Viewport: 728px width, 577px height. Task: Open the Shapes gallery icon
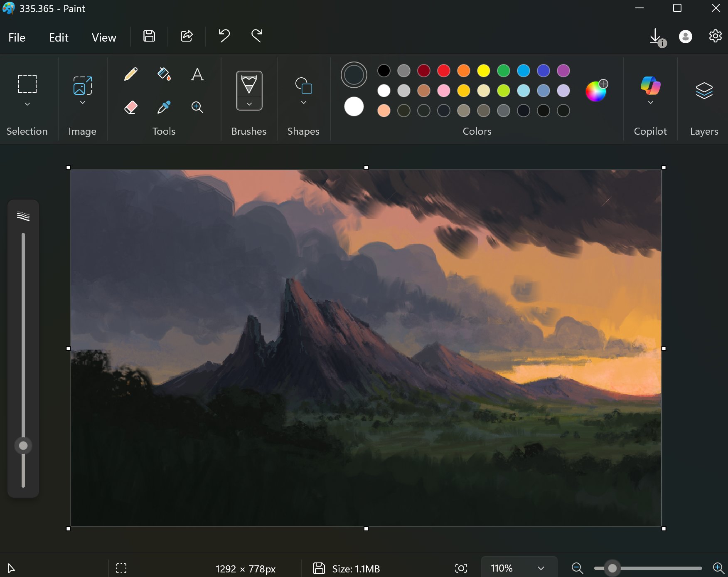coord(304,86)
